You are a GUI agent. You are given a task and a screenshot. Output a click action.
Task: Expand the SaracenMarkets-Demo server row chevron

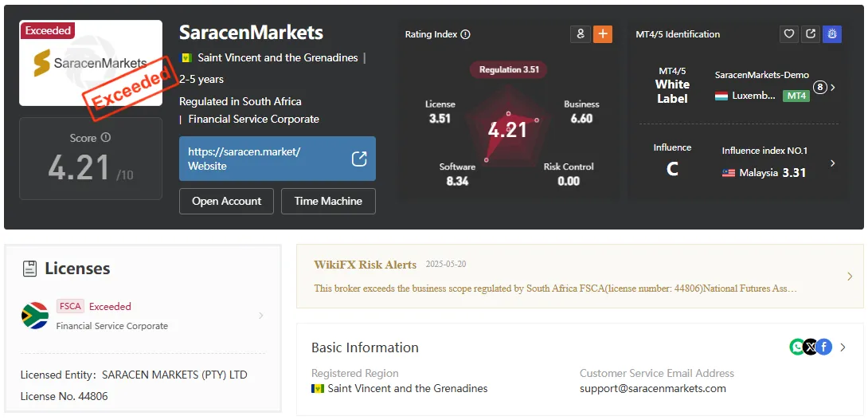pos(833,88)
